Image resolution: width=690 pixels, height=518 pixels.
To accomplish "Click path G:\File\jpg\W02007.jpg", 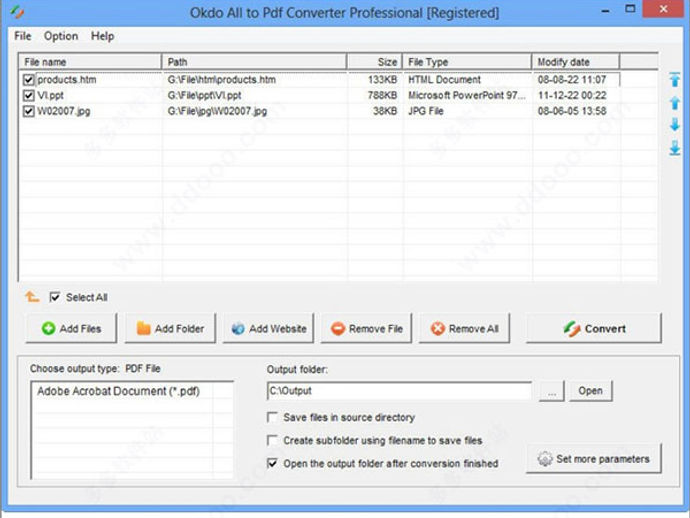I will pos(217,111).
